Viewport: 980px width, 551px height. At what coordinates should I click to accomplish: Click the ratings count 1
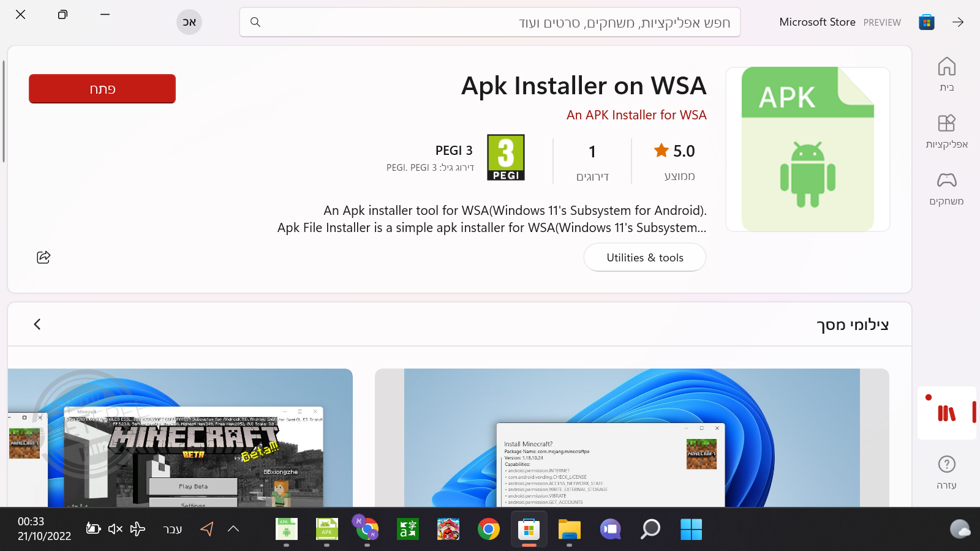point(592,152)
